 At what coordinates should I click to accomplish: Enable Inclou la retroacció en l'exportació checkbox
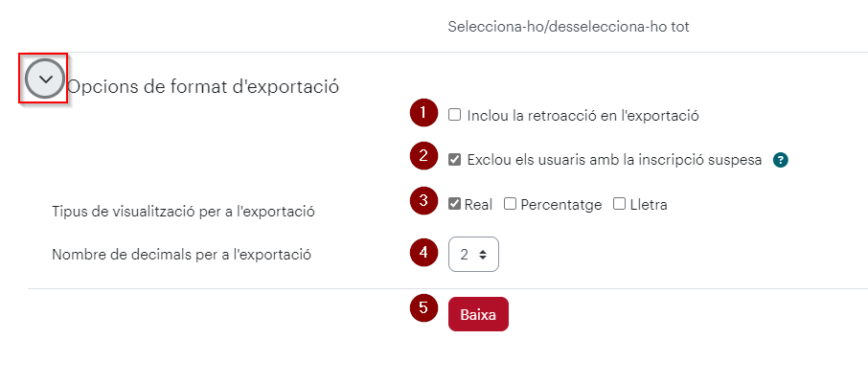point(454,115)
